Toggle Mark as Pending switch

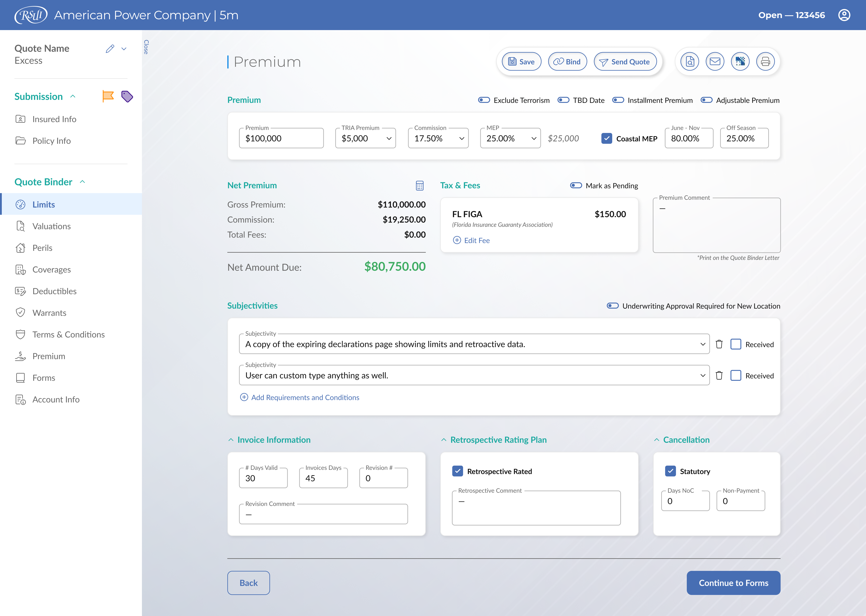[x=576, y=185]
